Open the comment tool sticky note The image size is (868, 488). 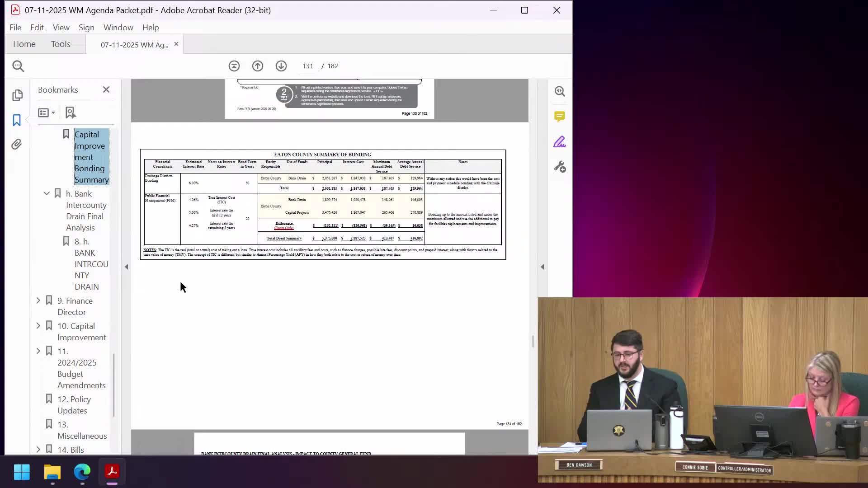pyautogui.click(x=560, y=117)
